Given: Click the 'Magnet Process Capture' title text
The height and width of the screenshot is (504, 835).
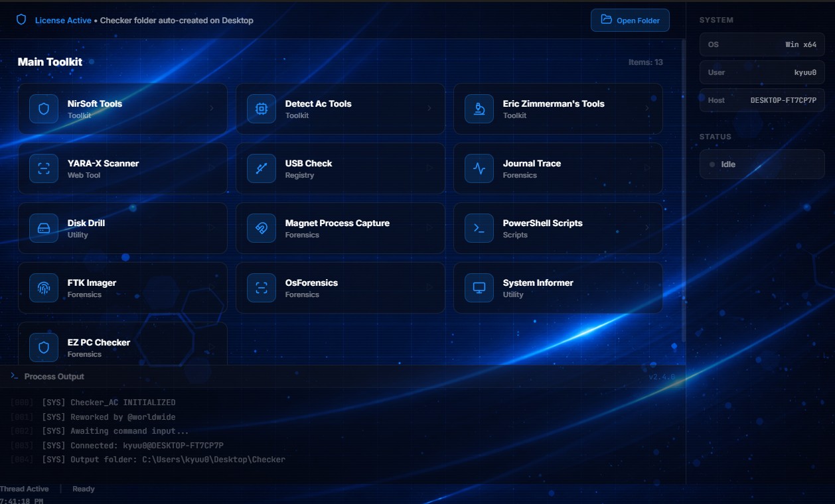Looking at the screenshot, I should 337,223.
